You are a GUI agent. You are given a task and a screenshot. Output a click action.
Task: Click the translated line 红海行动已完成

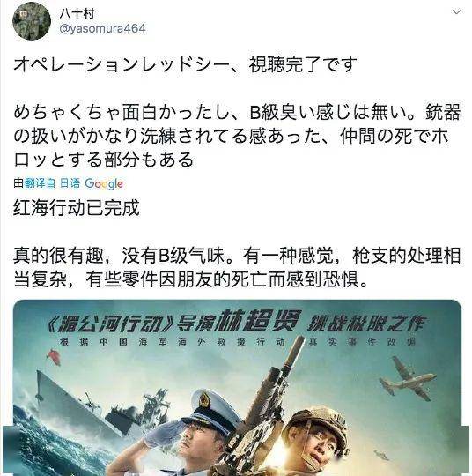click(x=77, y=208)
